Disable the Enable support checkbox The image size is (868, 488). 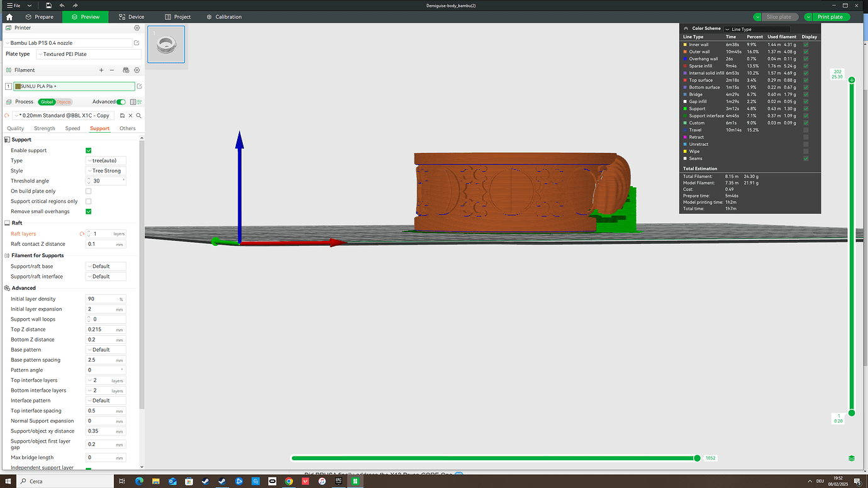tap(89, 150)
